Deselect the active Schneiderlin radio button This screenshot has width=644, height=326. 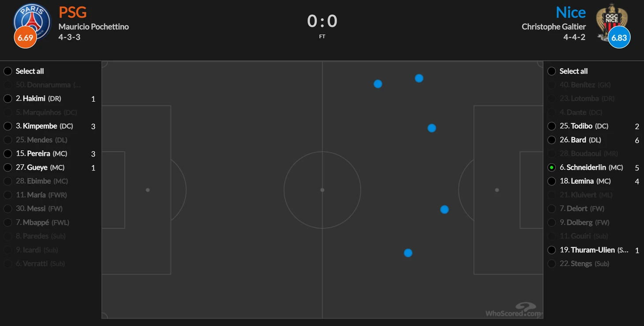point(551,167)
